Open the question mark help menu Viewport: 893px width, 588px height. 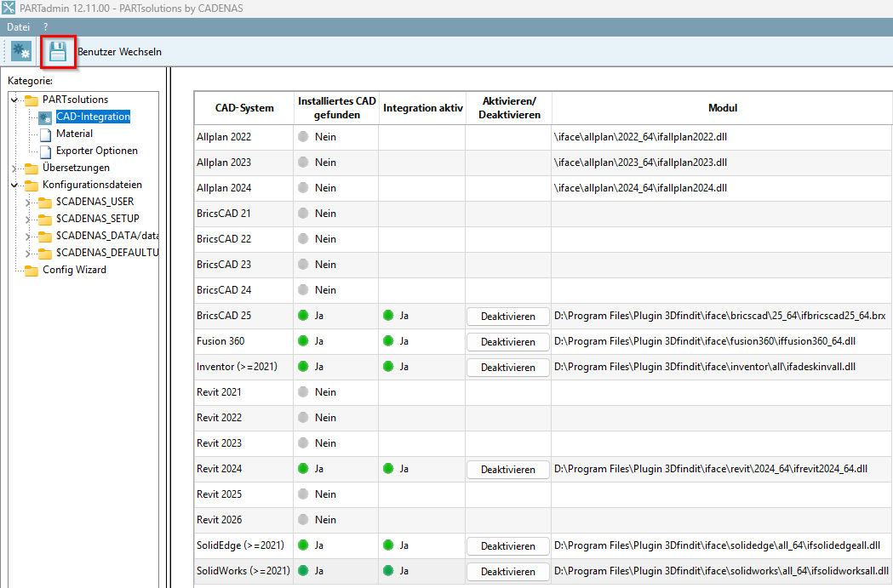pyautogui.click(x=46, y=27)
